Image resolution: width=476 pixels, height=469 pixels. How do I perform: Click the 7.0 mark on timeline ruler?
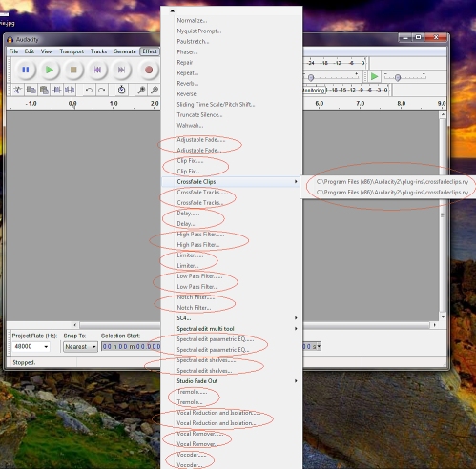[x=361, y=104]
